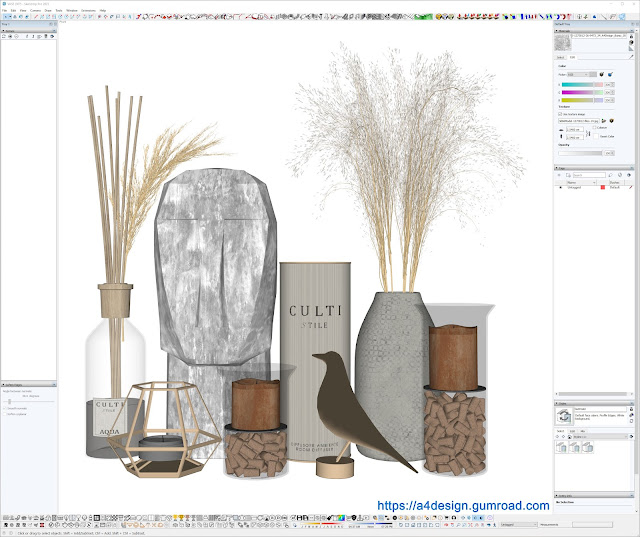
Task: Click Styles forward arrow navigation icon
Action: pos(563,437)
